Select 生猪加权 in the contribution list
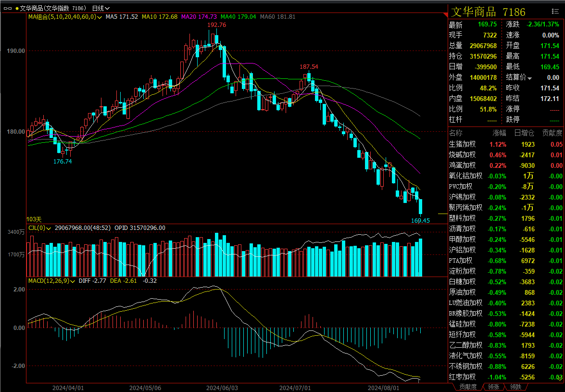Image resolution: width=565 pixels, height=392 pixels. point(462,144)
